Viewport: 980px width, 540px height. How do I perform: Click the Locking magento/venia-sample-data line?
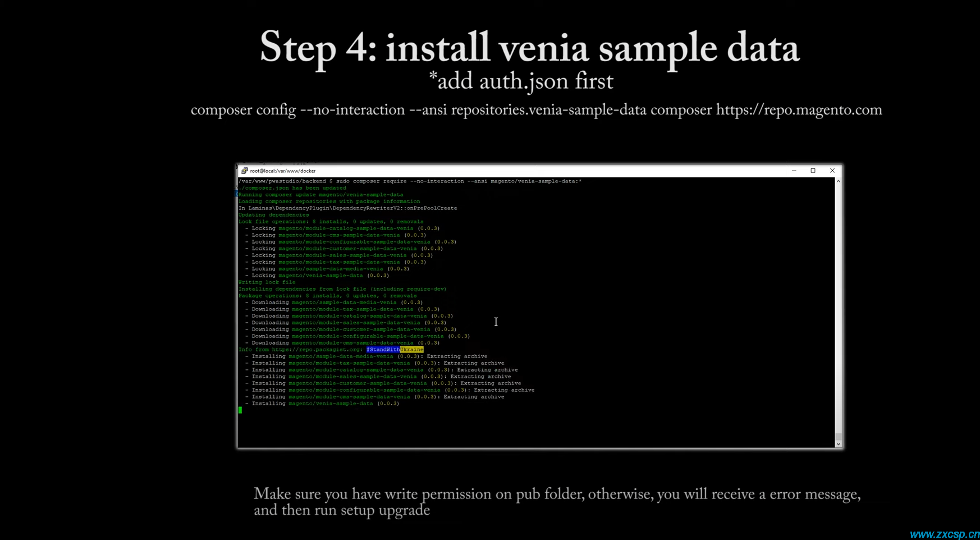317,276
